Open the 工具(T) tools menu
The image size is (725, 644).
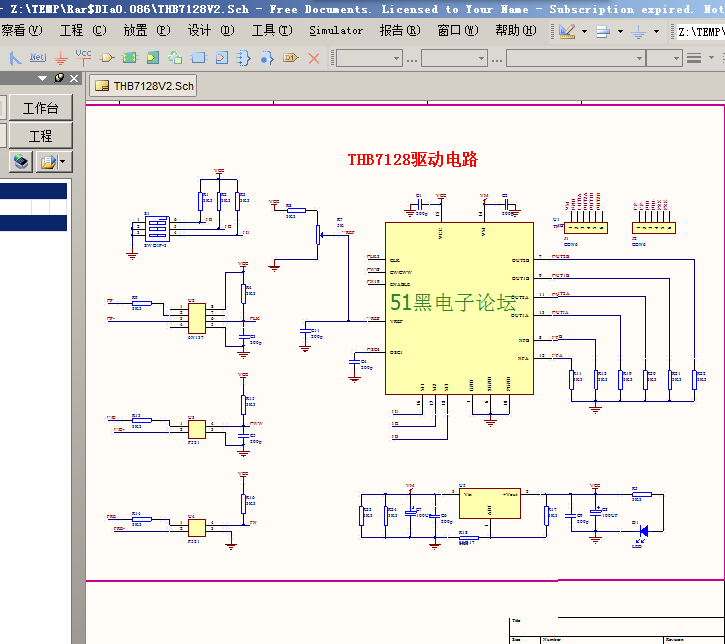[x=272, y=31]
